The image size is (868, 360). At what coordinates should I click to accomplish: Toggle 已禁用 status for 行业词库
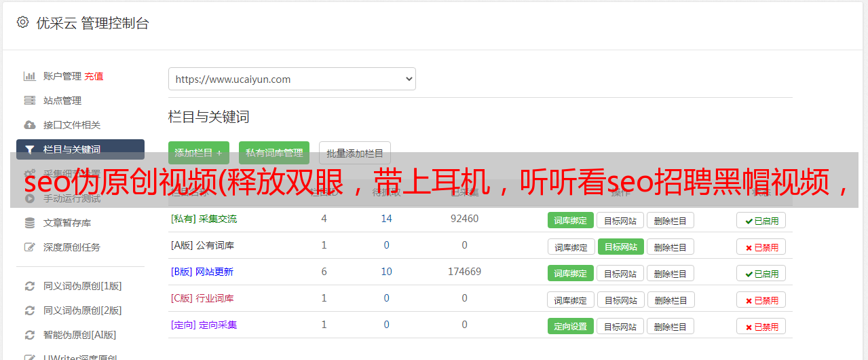[x=761, y=300]
